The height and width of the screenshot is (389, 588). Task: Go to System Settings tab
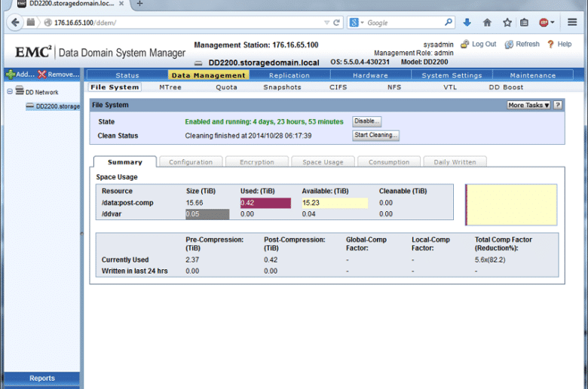452,75
